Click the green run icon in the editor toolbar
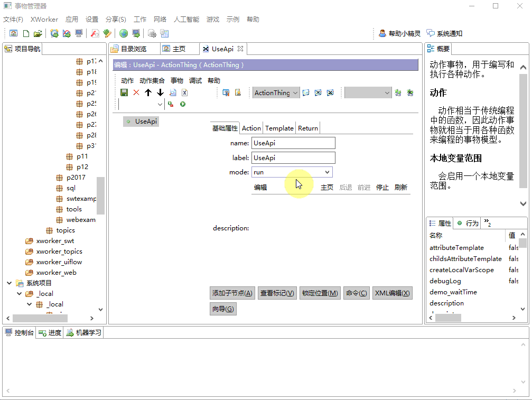 coord(183,105)
